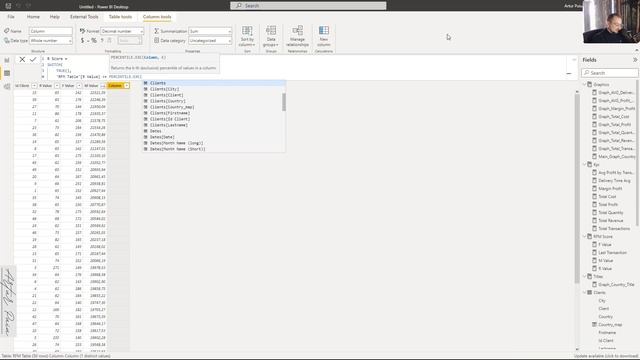Commit the formula with the checkmark icon

(x=33, y=60)
